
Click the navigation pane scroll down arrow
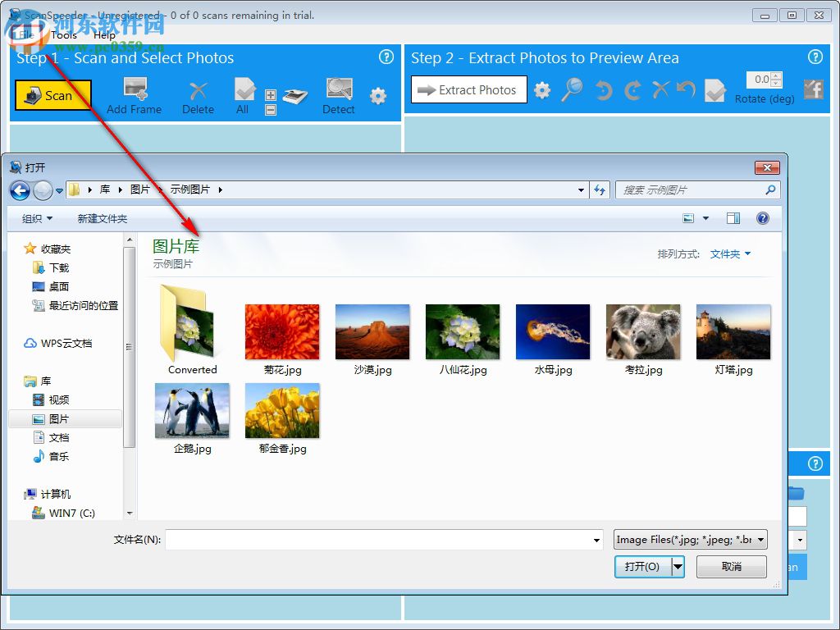coord(129,514)
